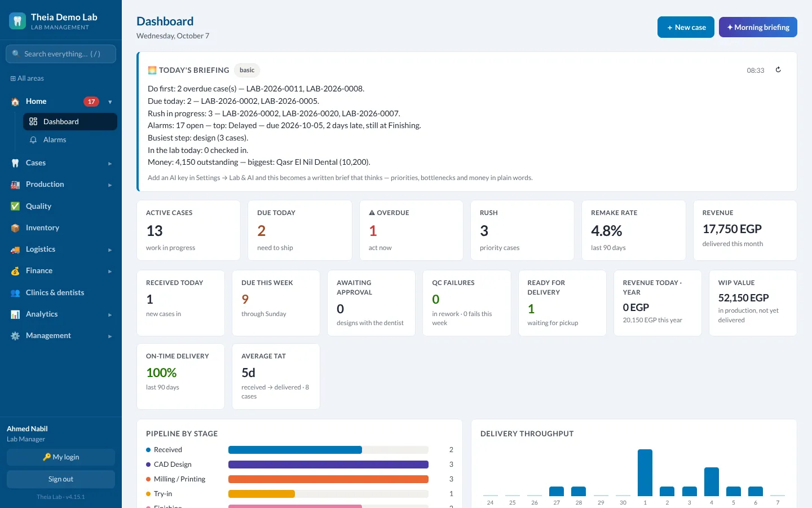Expand the Management submenu arrow
The width and height of the screenshot is (812, 508).
click(x=110, y=336)
